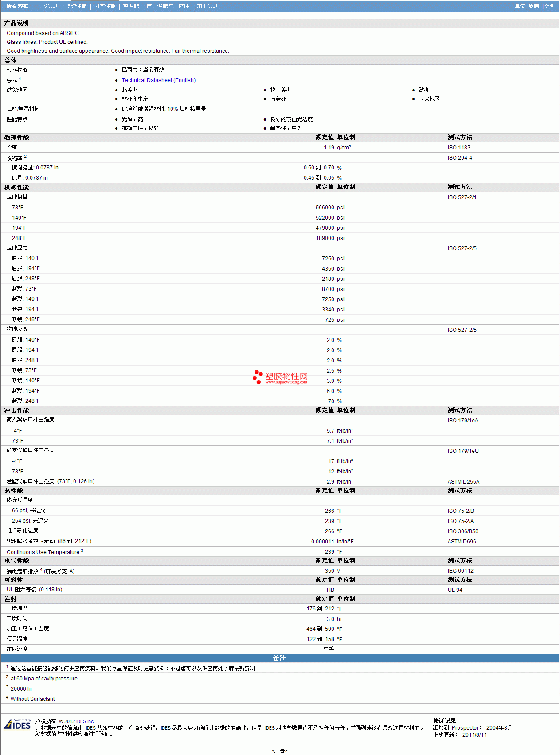
Task: Select ASTM D256A test method text
Action: tap(463, 482)
